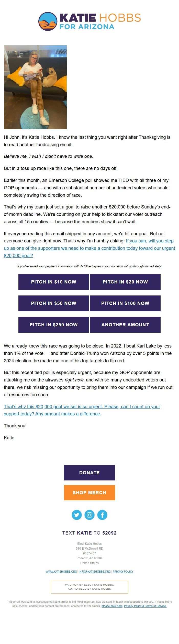The image size is (179, 644).
Task: Pitch in $250 now
Action: pos(54,325)
